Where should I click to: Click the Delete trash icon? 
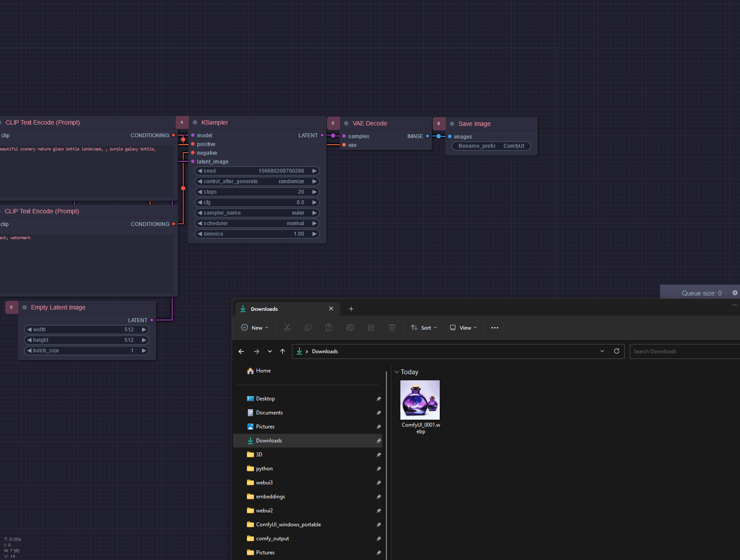coord(392,327)
